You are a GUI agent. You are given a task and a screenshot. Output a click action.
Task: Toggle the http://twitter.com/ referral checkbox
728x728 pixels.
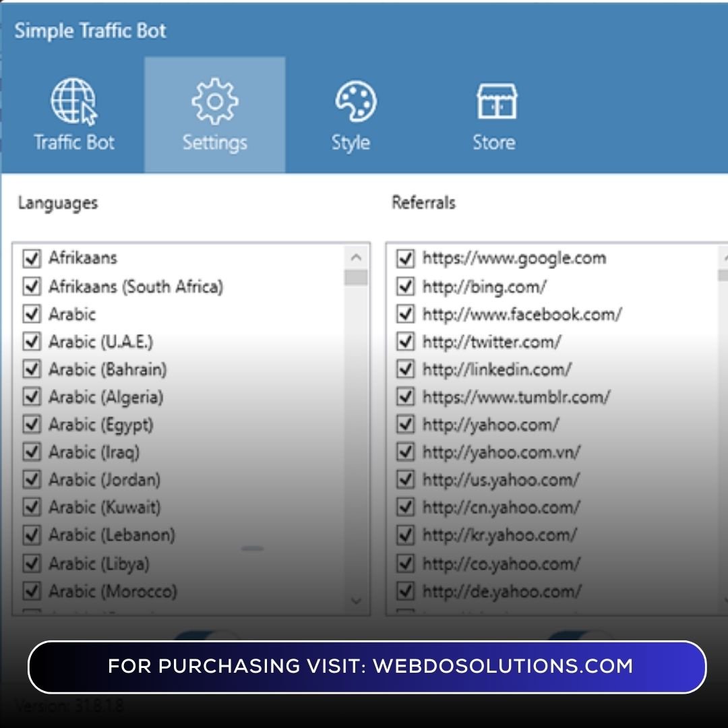pyautogui.click(x=405, y=342)
